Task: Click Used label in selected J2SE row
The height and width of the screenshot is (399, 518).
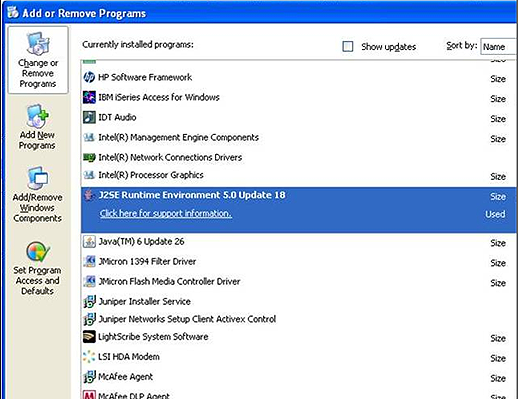Action: pyautogui.click(x=495, y=214)
